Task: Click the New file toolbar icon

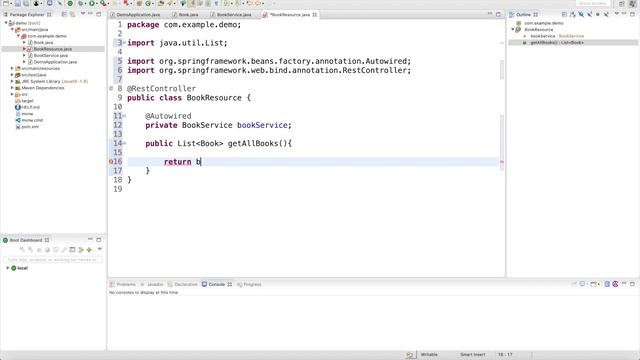Action: (6, 3)
